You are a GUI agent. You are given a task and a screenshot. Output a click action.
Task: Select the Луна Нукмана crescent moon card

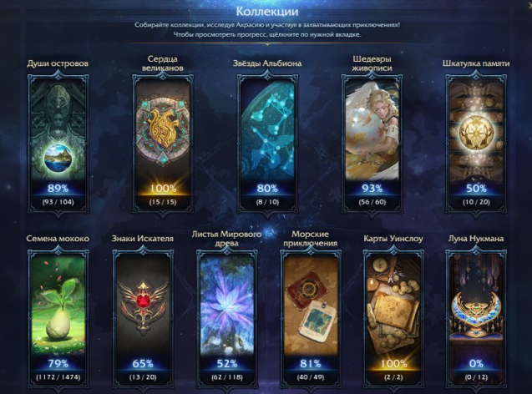click(x=476, y=318)
